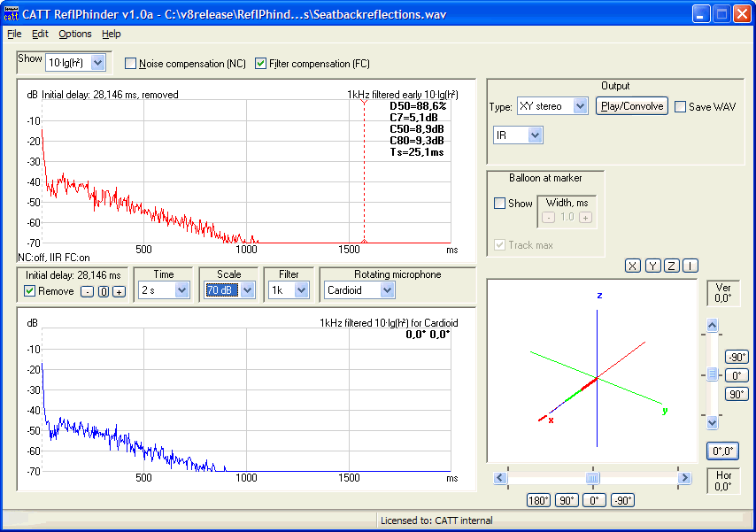
Task: Toggle Filter compensation (FC) checkbox
Action: (260, 64)
